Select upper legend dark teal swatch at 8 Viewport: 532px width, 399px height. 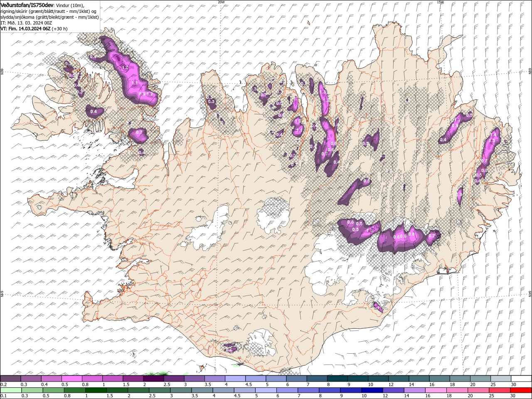coord(337,379)
